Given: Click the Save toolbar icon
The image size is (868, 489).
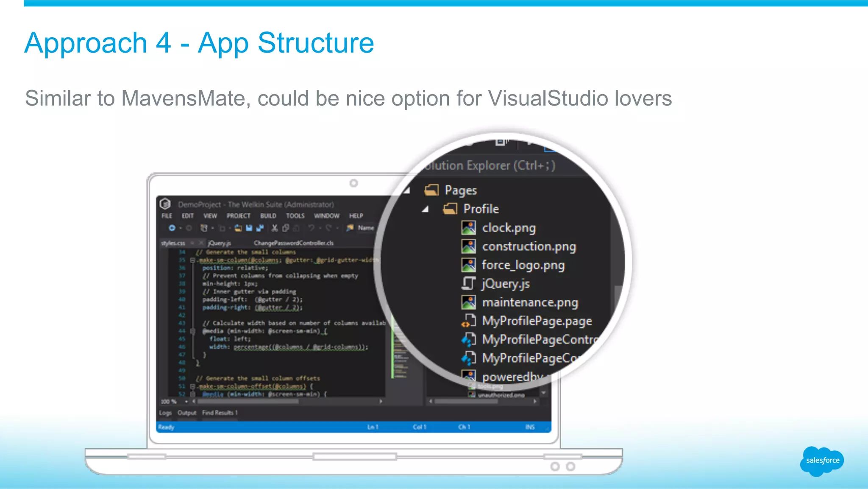Looking at the screenshot, I should 249,228.
